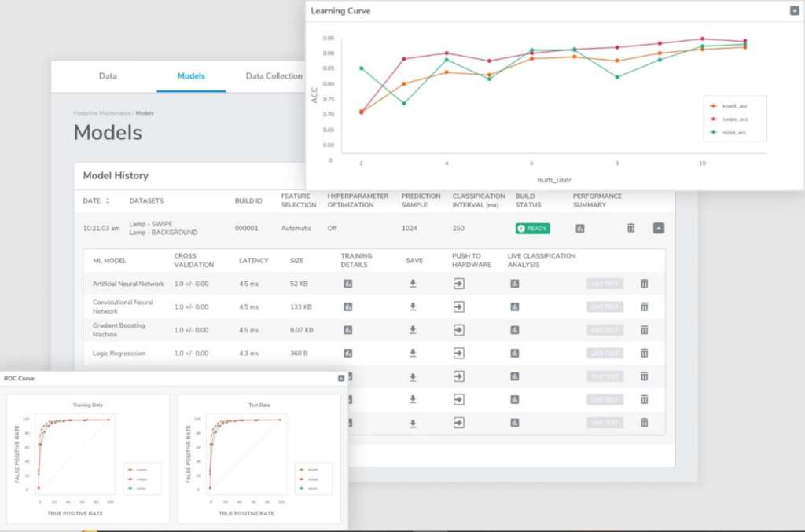
Task: Open training details for Artificial Neural Network
Action: tap(347, 284)
